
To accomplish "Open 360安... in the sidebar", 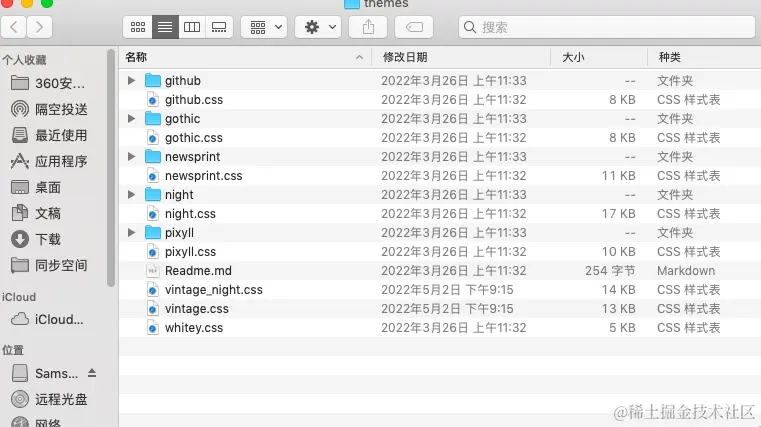I will point(48,83).
